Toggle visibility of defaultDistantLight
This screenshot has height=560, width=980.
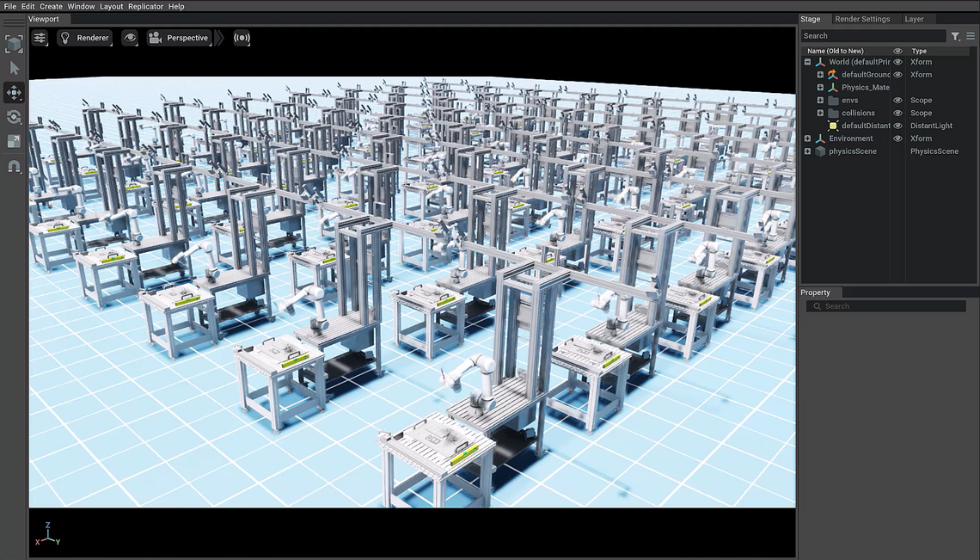897,126
